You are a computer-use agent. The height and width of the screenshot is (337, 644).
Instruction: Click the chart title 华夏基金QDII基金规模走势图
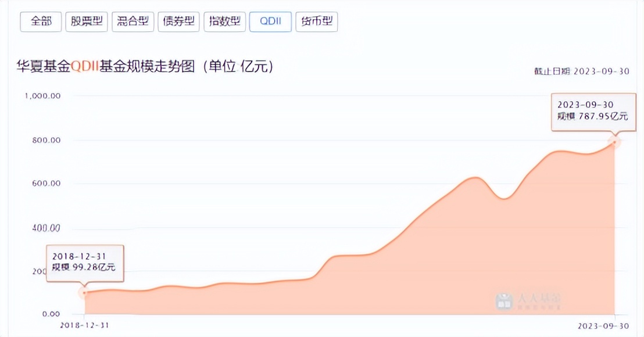click(x=145, y=66)
